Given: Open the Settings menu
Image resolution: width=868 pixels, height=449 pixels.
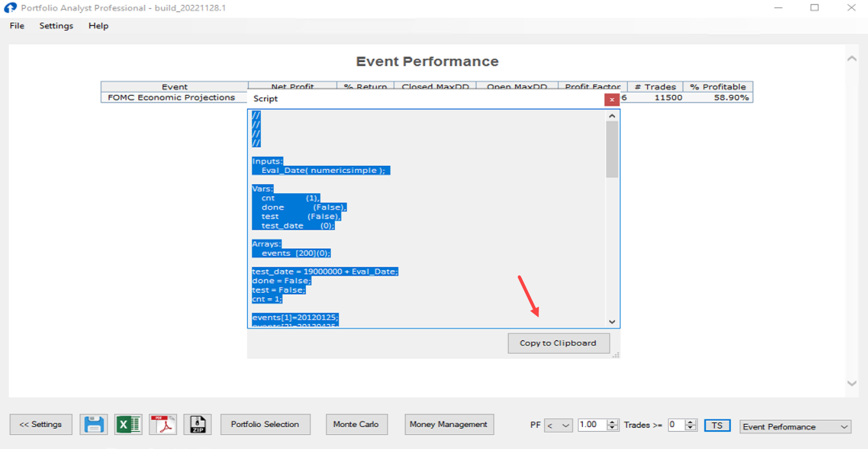Looking at the screenshot, I should click(x=56, y=26).
